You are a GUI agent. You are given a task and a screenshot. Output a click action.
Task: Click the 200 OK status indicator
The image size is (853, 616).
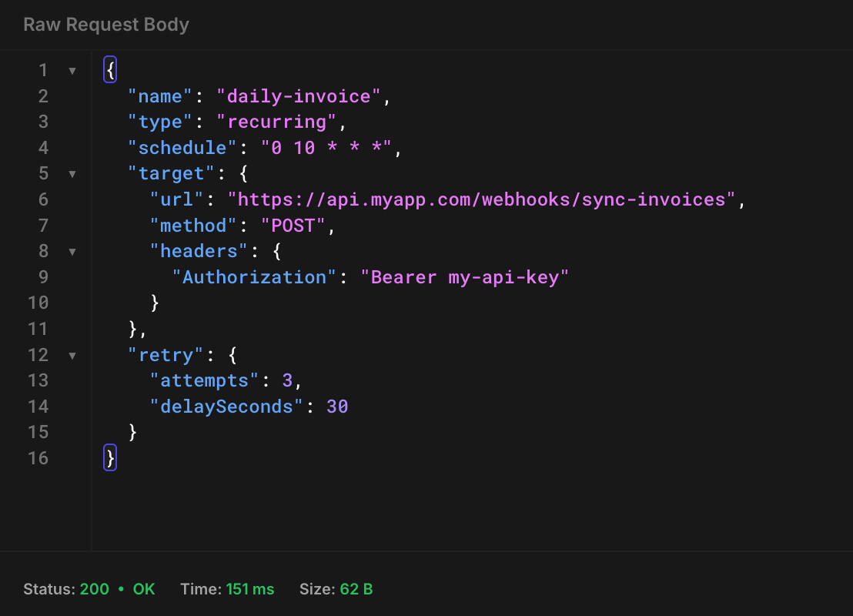coord(117,589)
